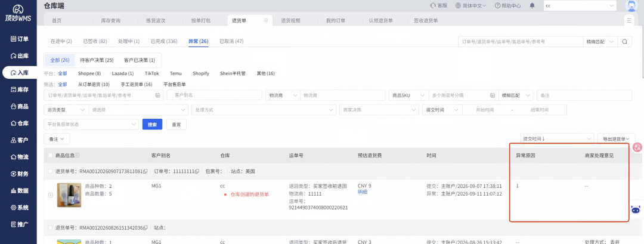The height and width of the screenshot is (244, 644).
Task: Open the 导出退货单 button
Action: point(617,139)
